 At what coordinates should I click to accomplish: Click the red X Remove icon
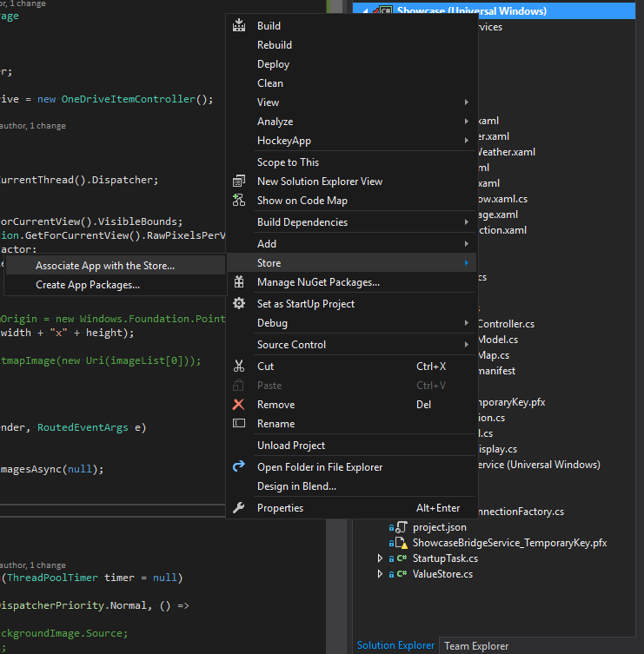click(239, 405)
